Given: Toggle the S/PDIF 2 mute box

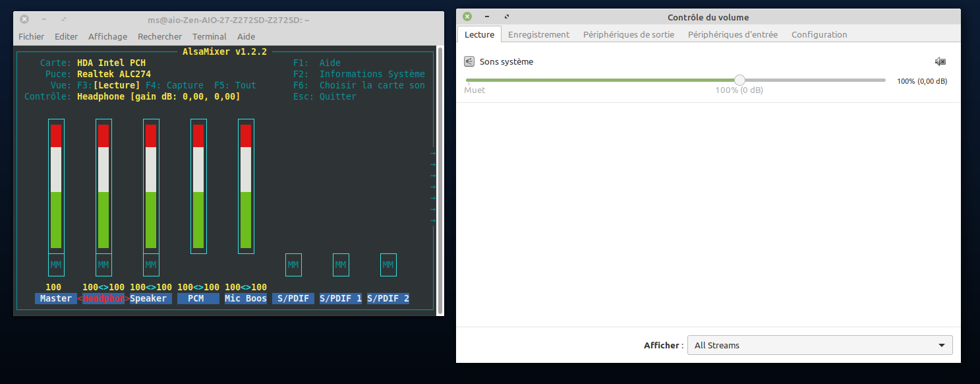Looking at the screenshot, I should [x=388, y=265].
